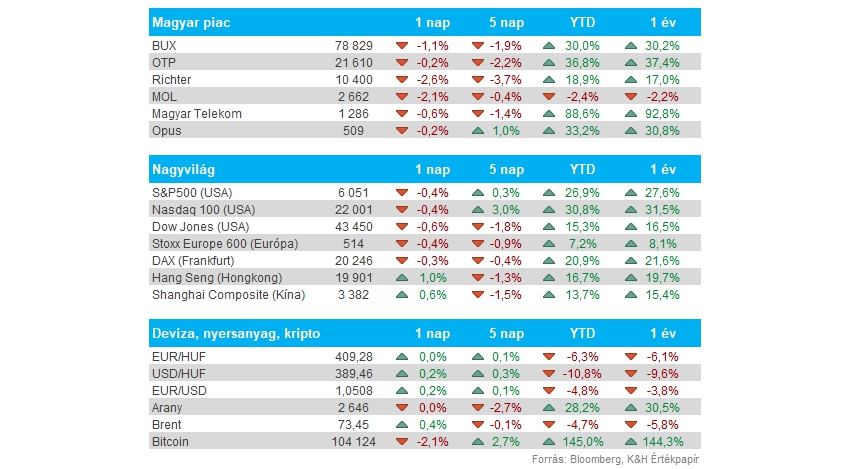Click green arrow beside Magyar Telekom YTD 88,6%

[x=549, y=114]
